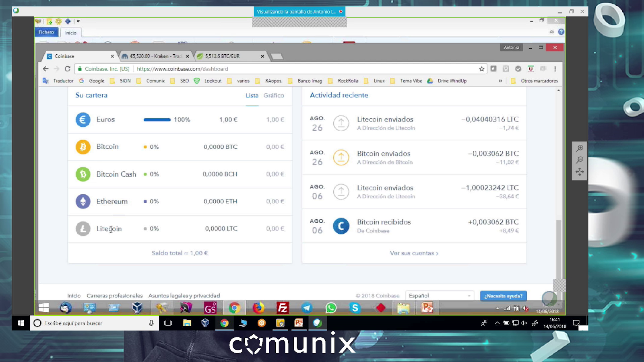Screen dimensions: 644x362
Task: Switch to the Coinbase browser tab
Action: (x=80, y=56)
